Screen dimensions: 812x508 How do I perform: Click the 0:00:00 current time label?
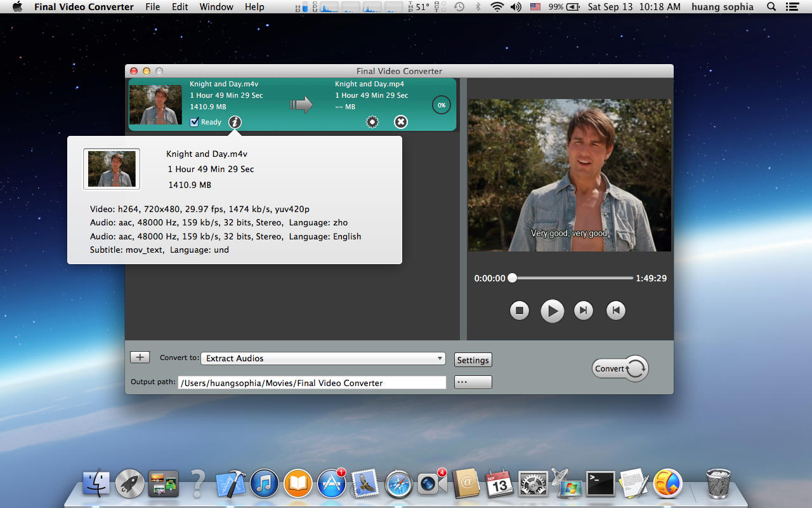pyautogui.click(x=490, y=278)
